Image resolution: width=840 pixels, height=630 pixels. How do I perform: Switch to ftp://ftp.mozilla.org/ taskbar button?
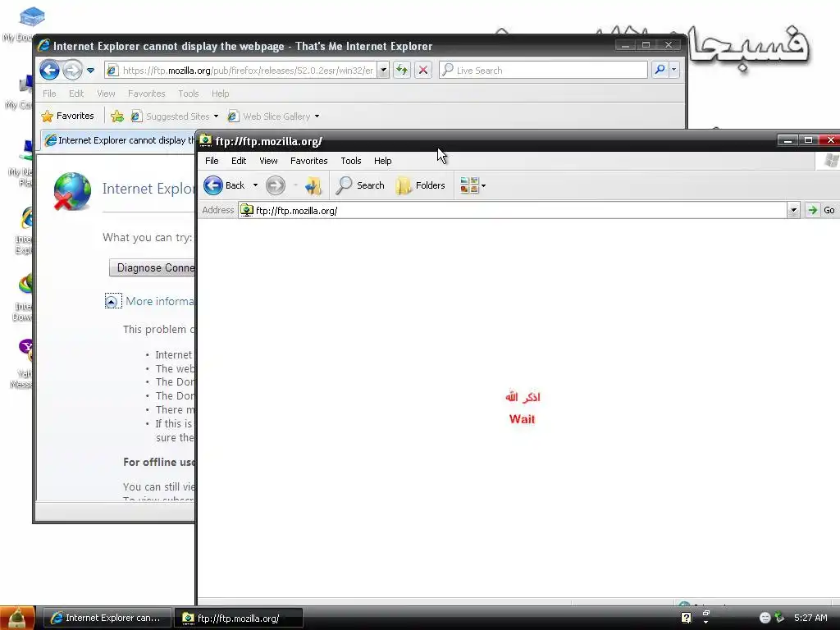[239, 619]
